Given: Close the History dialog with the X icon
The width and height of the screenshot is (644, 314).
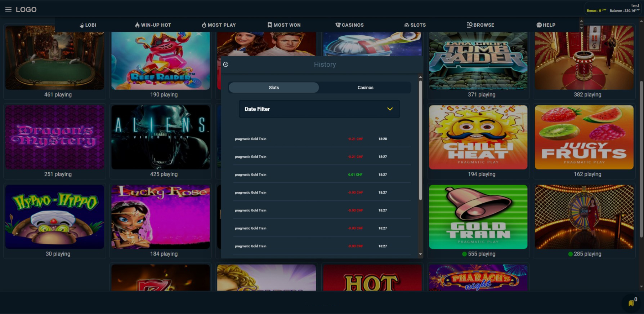Looking at the screenshot, I should pyautogui.click(x=225, y=64).
